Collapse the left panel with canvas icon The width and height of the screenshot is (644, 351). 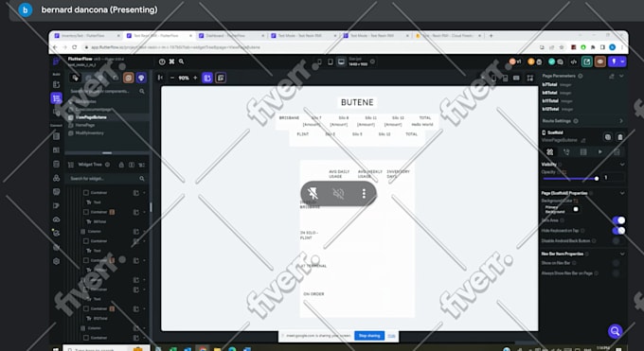pos(160,78)
